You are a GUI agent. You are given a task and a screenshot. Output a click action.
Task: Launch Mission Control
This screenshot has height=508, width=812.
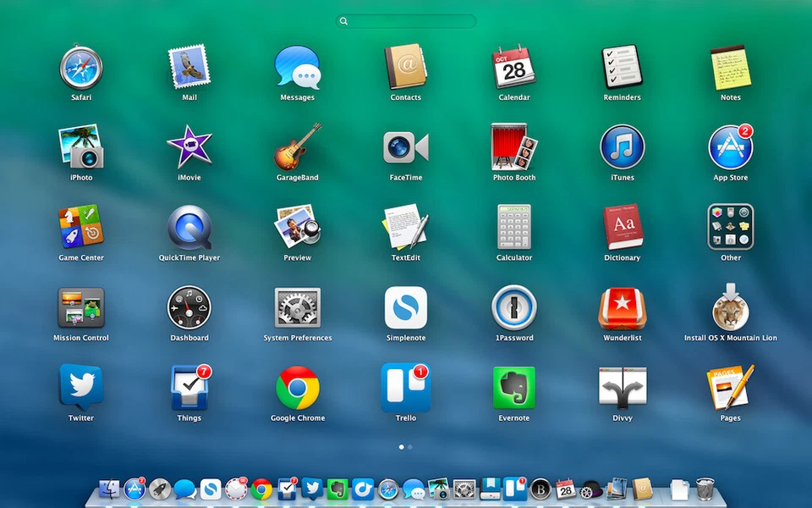[x=80, y=308]
